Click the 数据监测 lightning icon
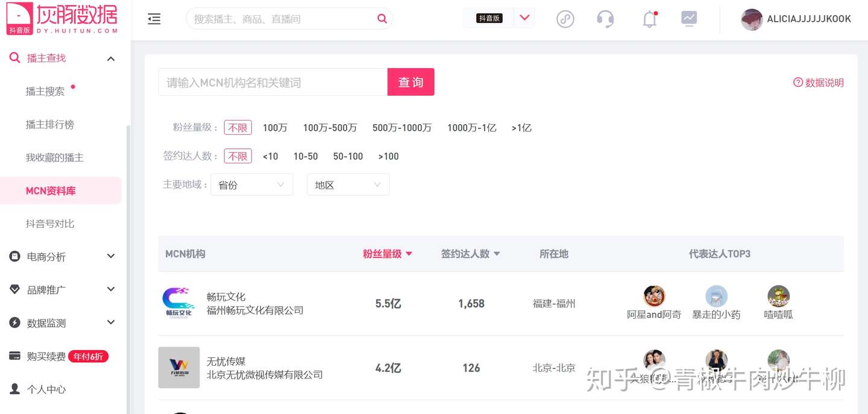The image size is (868, 414). point(15,323)
